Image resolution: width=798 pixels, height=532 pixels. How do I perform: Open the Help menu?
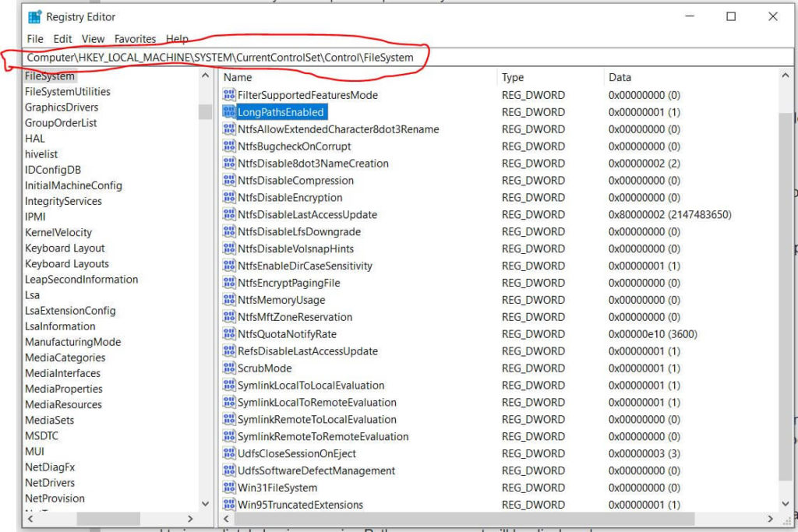177,39
